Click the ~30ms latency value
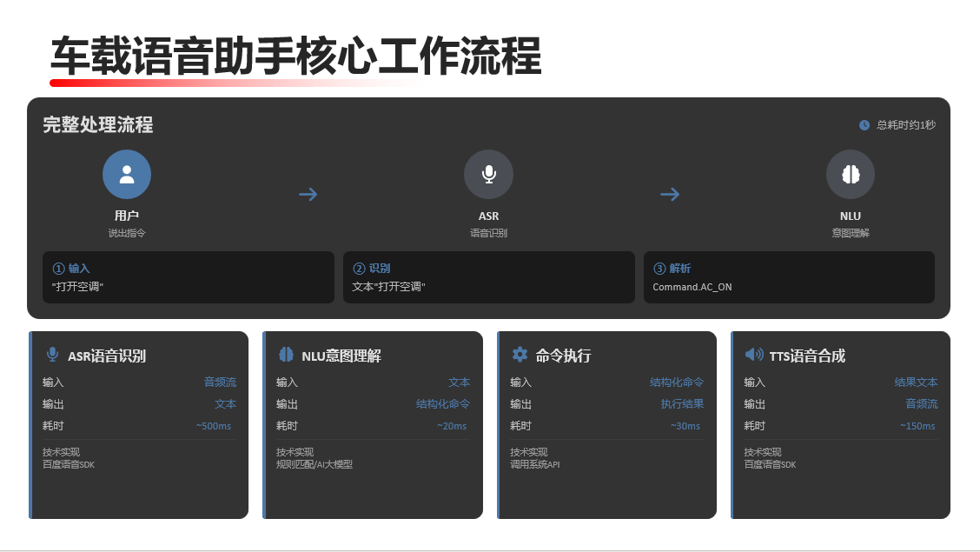The width and height of the screenshot is (980, 552). [685, 426]
